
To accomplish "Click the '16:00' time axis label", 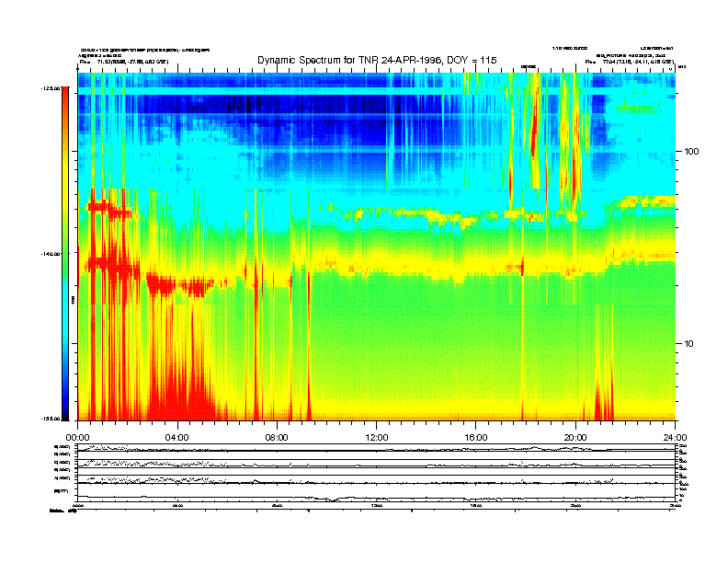I will (x=476, y=438).
